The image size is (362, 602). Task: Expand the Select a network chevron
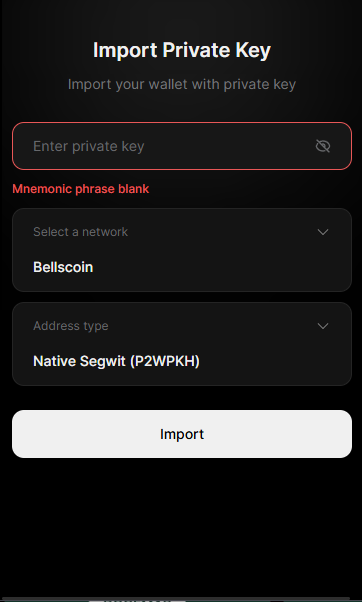coord(322,232)
